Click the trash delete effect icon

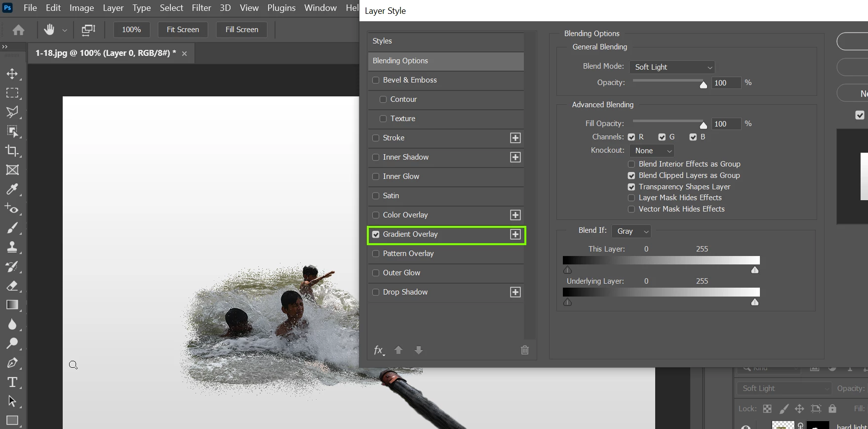tap(525, 350)
